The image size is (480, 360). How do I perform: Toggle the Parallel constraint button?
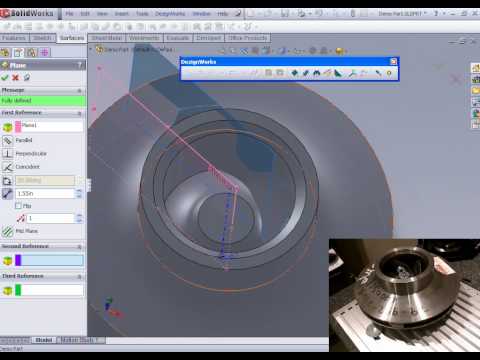(x=7, y=140)
